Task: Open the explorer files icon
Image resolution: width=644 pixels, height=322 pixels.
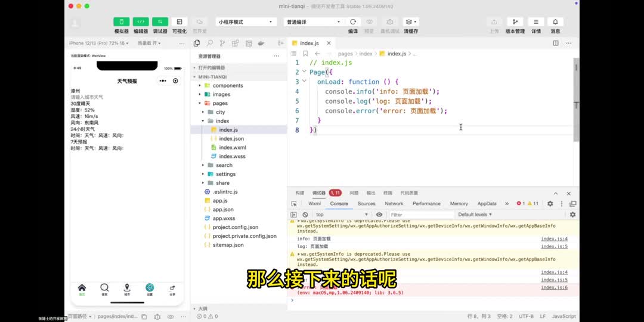Action: point(197,43)
